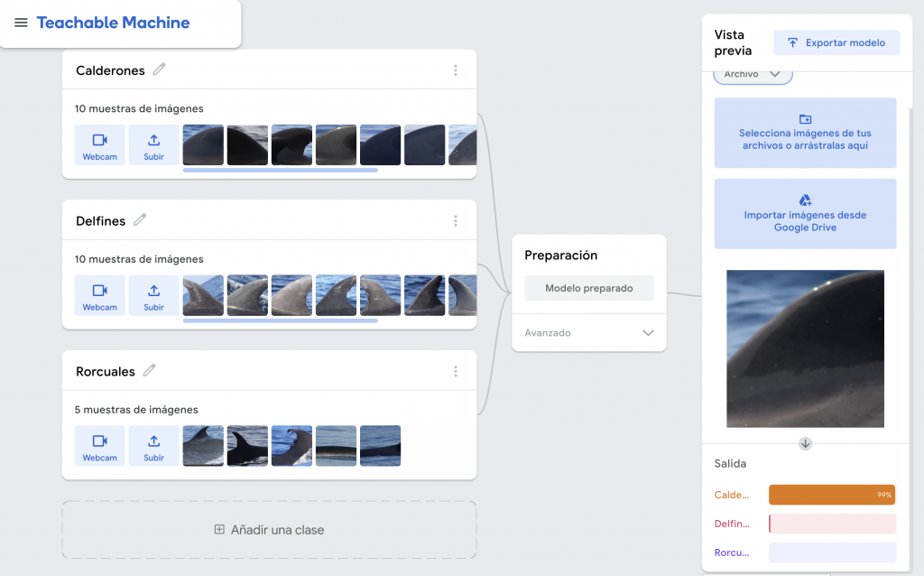Select the fourth Delfines sample thumbnail
The image size is (924, 576).
[x=336, y=295]
